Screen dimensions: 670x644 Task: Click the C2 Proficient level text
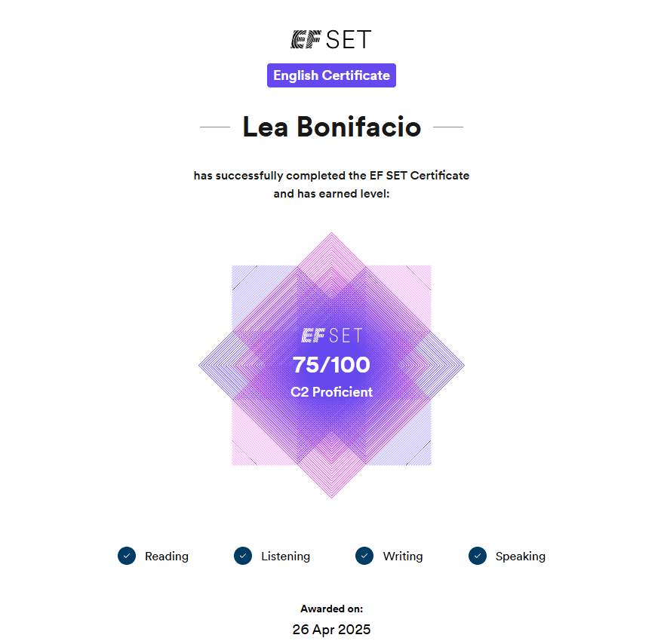tap(331, 392)
